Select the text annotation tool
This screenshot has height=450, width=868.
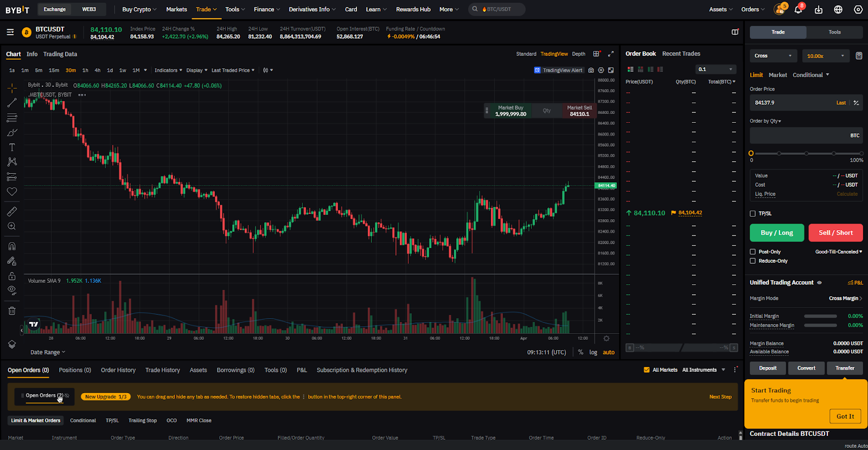[x=12, y=147]
